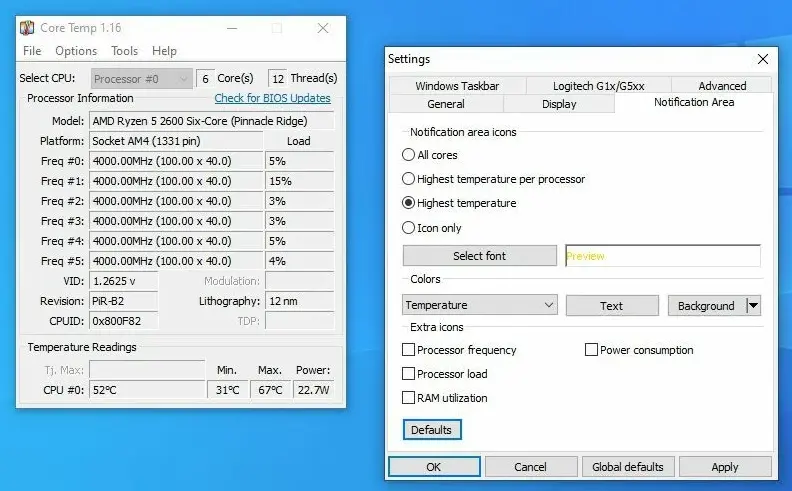Image resolution: width=792 pixels, height=491 pixels.
Task: Open the Help menu in Core Temp
Action: [164, 51]
